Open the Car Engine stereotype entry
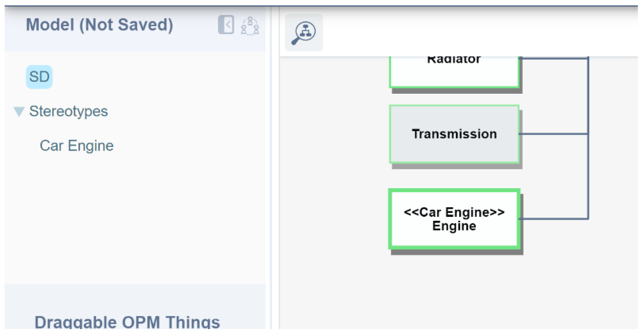This screenshot has width=644, height=336. [77, 146]
